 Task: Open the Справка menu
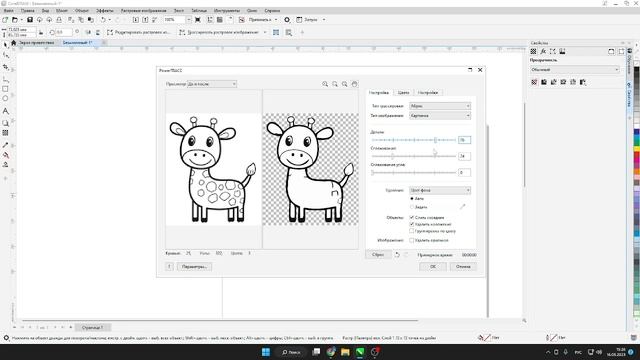[x=272, y=11]
